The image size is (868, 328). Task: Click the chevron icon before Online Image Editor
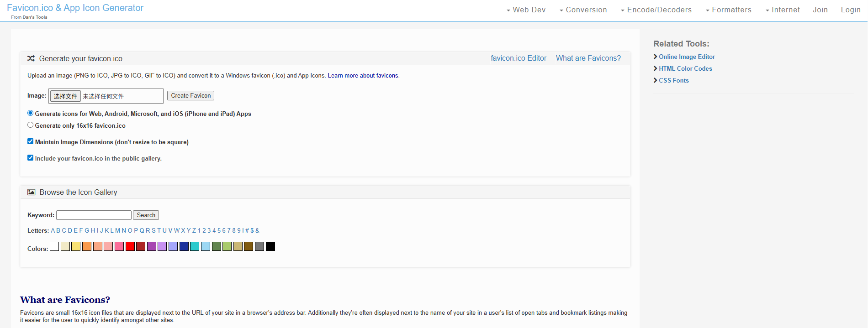pyautogui.click(x=656, y=57)
